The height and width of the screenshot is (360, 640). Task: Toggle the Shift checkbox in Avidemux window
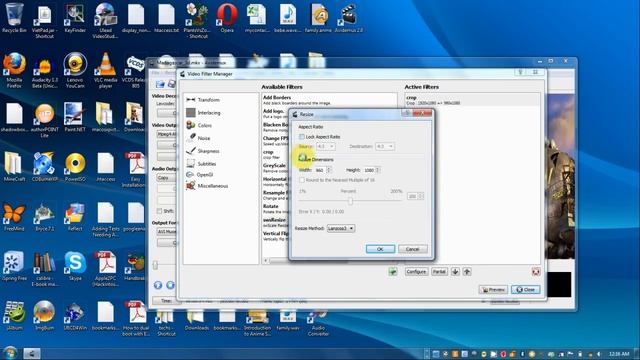point(159,211)
